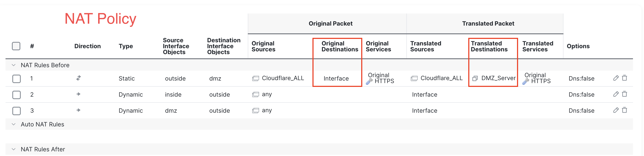Image resolution: width=644 pixels, height=156 pixels.
Task: Click the DMZ_Server object icon
Action: pyautogui.click(x=475, y=78)
